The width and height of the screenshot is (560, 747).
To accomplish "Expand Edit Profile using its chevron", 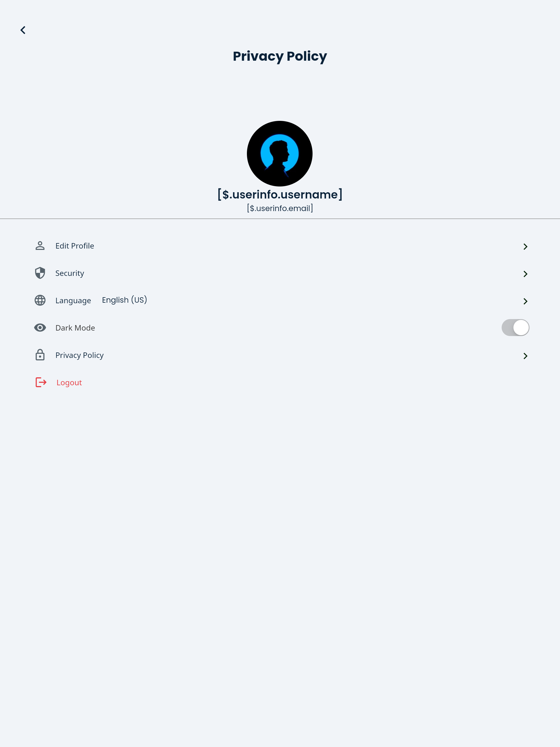I will tap(525, 247).
